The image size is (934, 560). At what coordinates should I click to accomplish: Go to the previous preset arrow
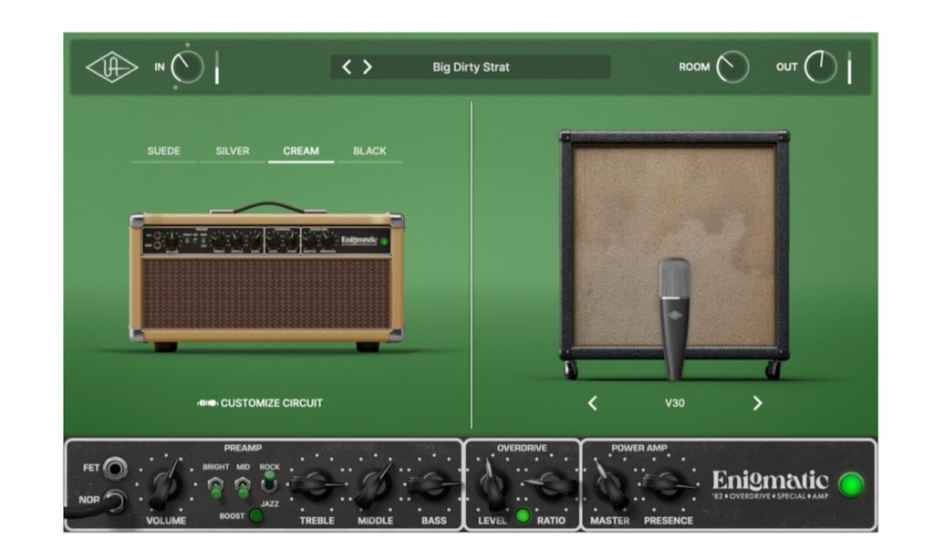click(347, 67)
